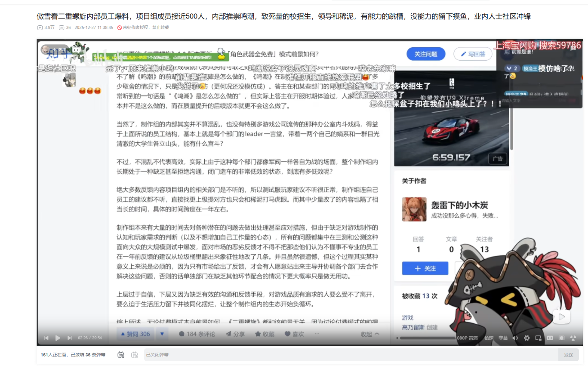Toggle the danmaku display switch
Viewport: 588px width, 366px height.
point(121,355)
